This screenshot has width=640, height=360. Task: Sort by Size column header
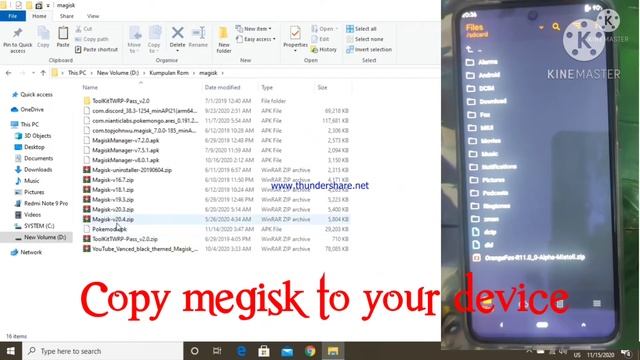coord(322,87)
